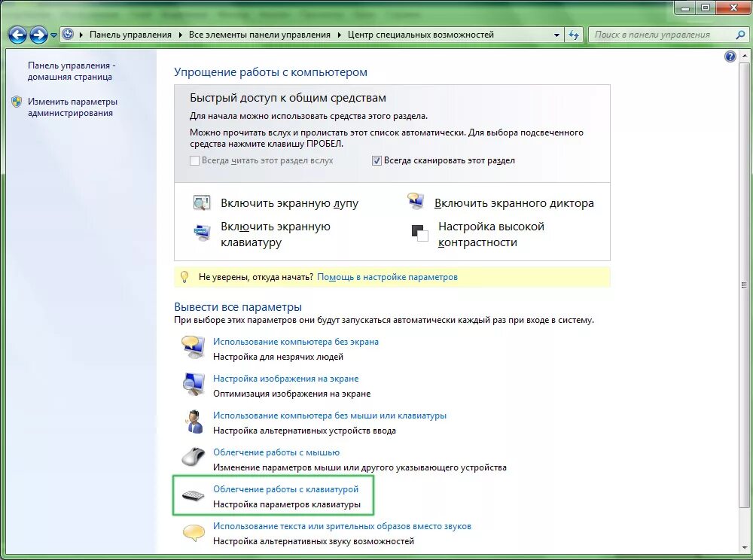This screenshot has width=753, height=560.
Task: Click the icon for computer without display
Action: tap(193, 348)
